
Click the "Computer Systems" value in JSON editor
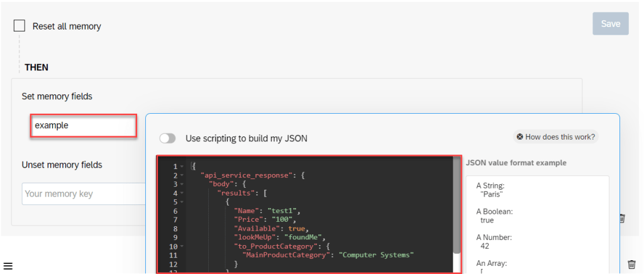(x=376, y=255)
